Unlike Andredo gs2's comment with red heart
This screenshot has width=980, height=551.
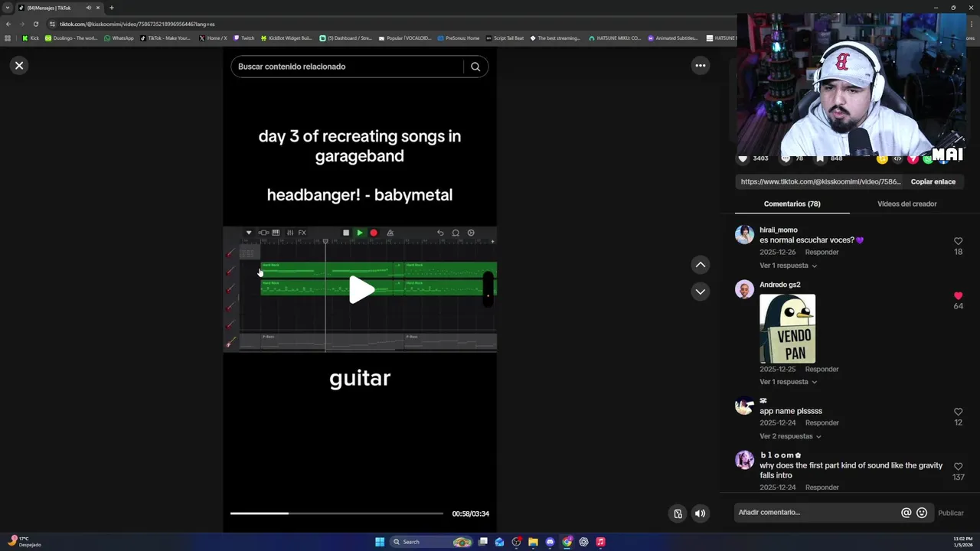[958, 296]
